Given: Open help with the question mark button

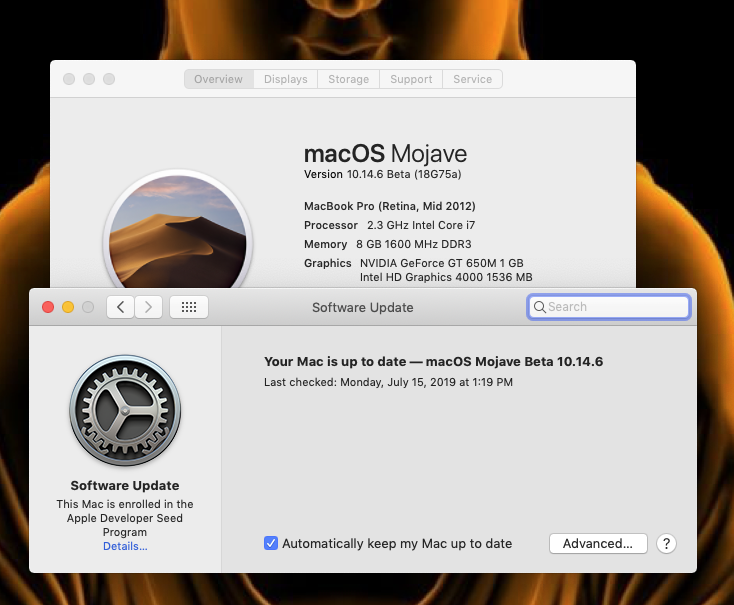Looking at the screenshot, I should pyautogui.click(x=666, y=544).
